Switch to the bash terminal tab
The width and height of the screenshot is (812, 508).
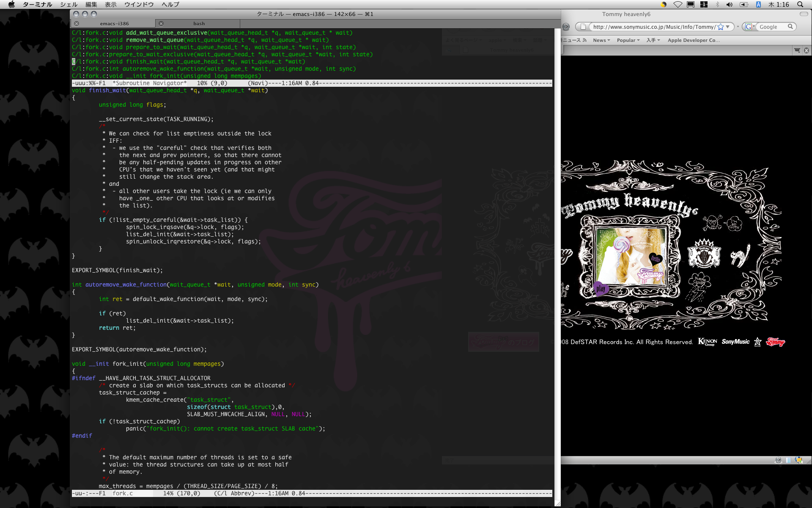pos(199,24)
